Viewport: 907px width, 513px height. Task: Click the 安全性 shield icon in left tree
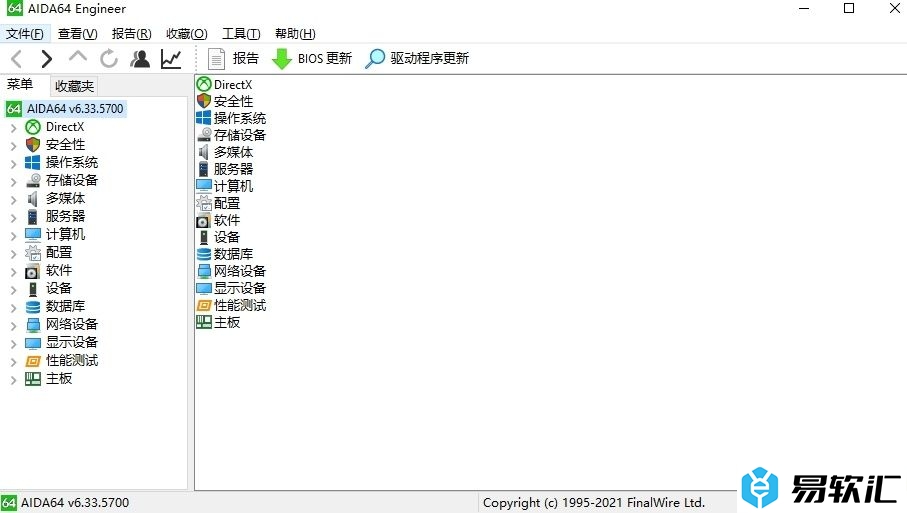33,145
